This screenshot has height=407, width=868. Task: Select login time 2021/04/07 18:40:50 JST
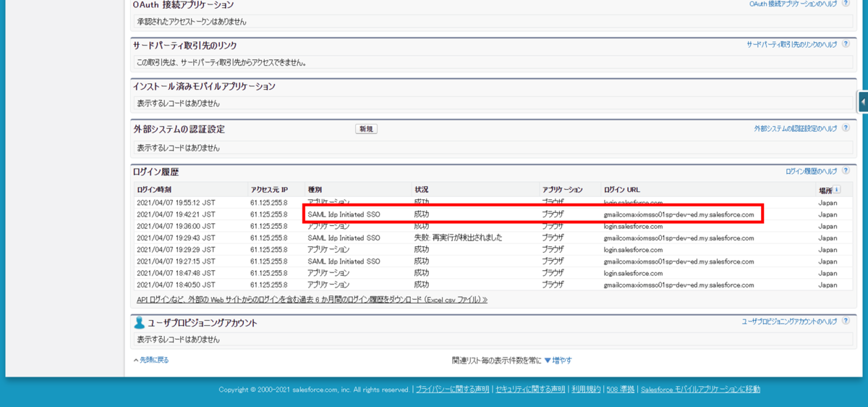176,285
